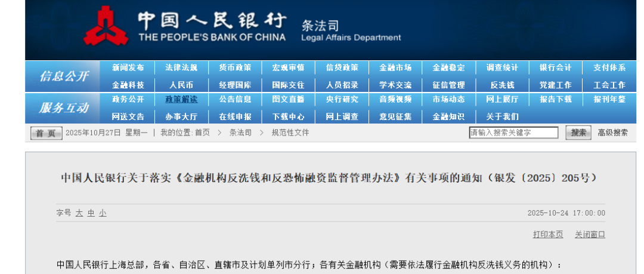Open the 公告信息 menu item
This screenshot has height=274, width=644.
[235, 99]
